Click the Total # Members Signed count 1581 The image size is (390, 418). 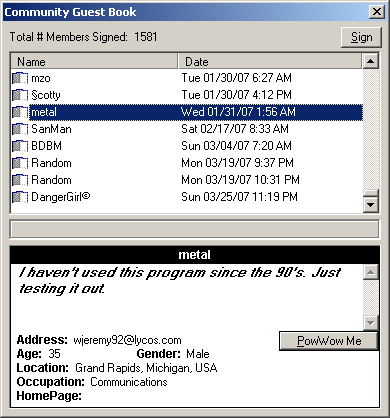coord(146,37)
